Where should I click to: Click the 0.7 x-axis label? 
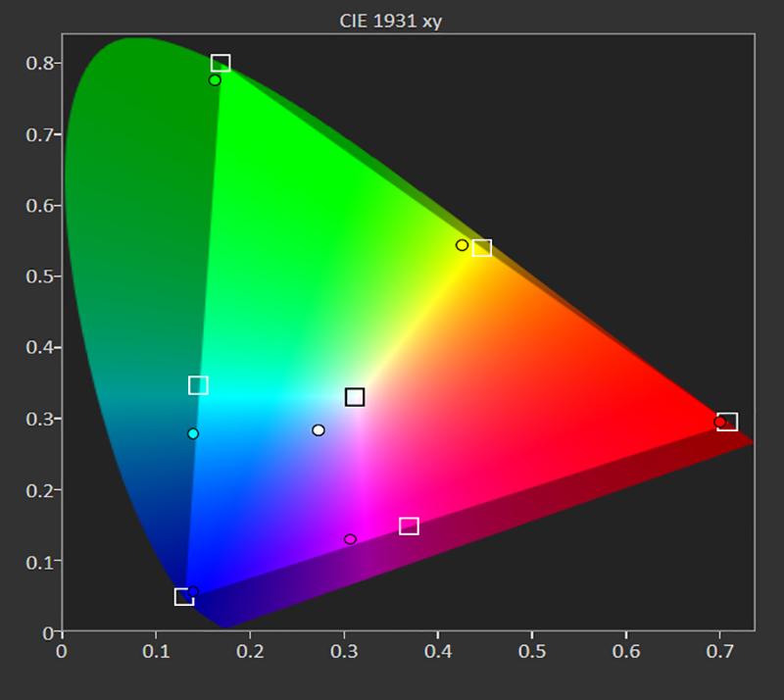[x=720, y=651]
